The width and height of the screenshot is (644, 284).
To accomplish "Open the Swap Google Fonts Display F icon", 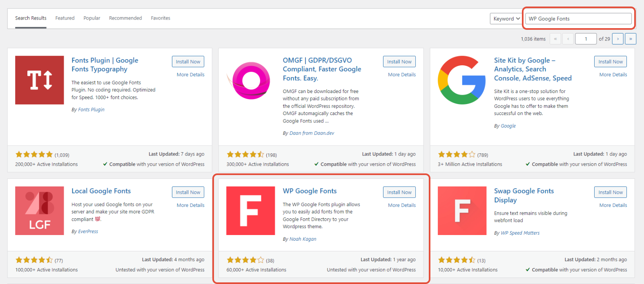I will 462,211.
